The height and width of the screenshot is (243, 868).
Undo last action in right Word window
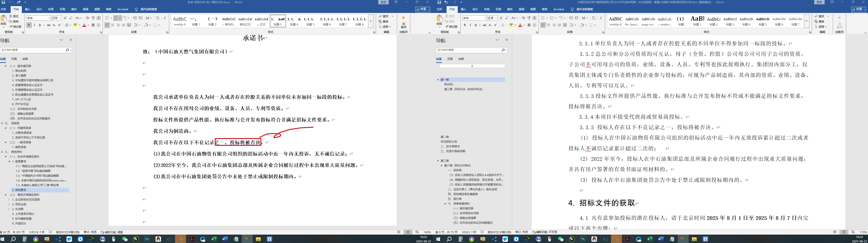[x=446, y=2]
